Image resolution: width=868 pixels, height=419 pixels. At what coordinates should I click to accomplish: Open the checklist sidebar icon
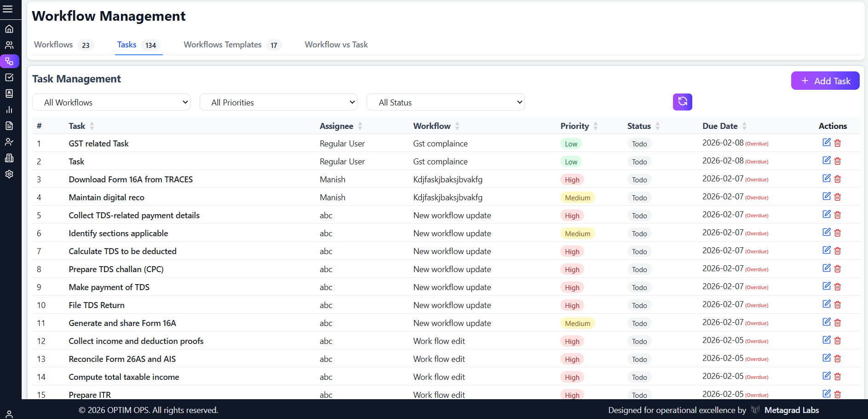(9, 77)
